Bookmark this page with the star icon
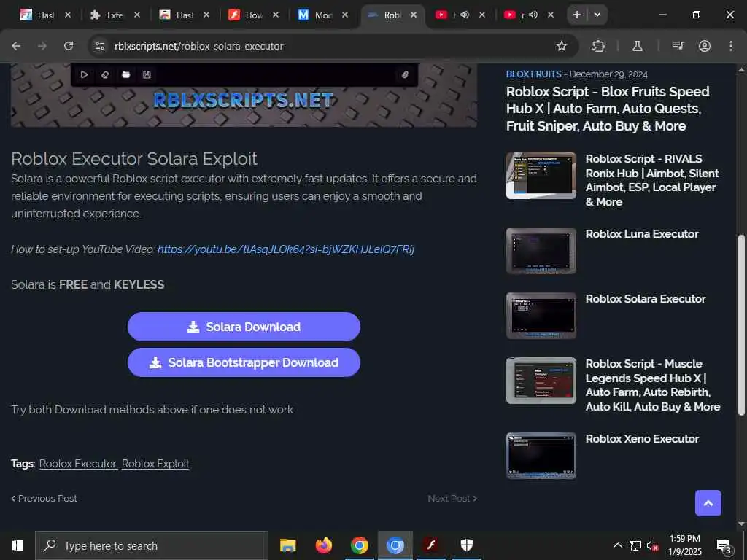747x560 pixels. (562, 46)
